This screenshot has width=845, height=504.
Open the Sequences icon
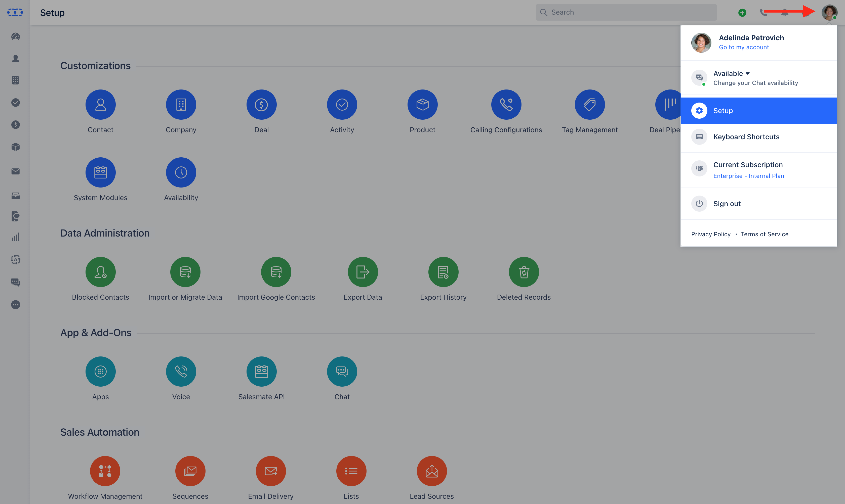[x=190, y=471]
